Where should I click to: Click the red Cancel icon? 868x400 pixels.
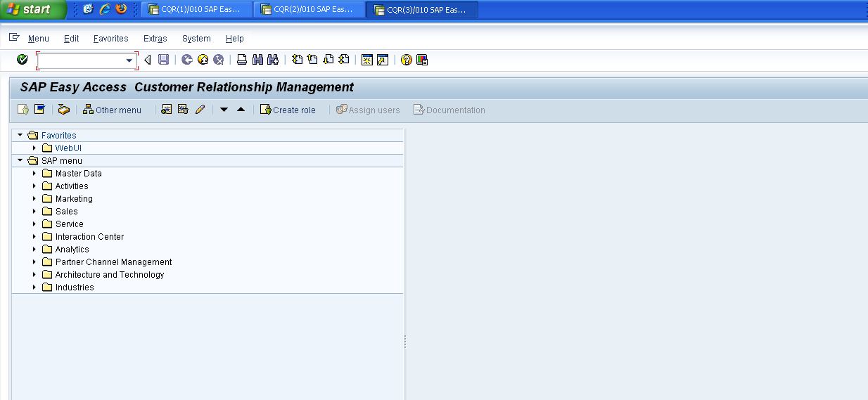[219, 60]
